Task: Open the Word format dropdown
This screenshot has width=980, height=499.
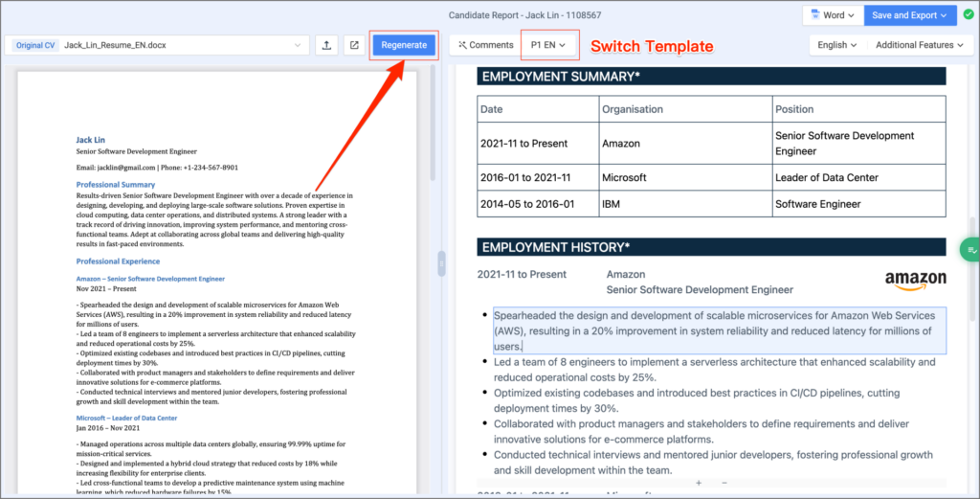Action: coord(833,15)
